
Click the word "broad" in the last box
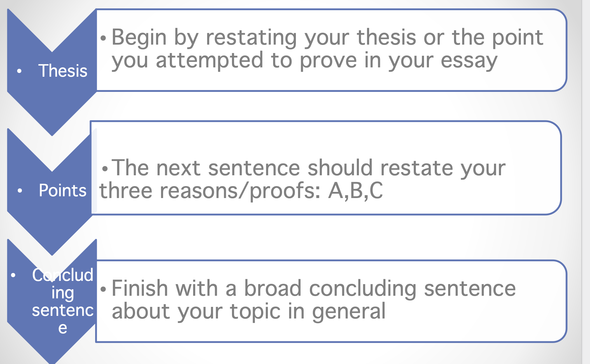pyautogui.click(x=273, y=288)
